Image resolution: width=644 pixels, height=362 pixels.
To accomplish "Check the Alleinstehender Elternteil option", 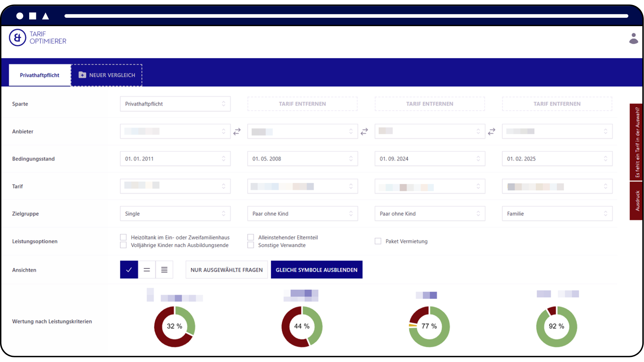I will [x=251, y=237].
